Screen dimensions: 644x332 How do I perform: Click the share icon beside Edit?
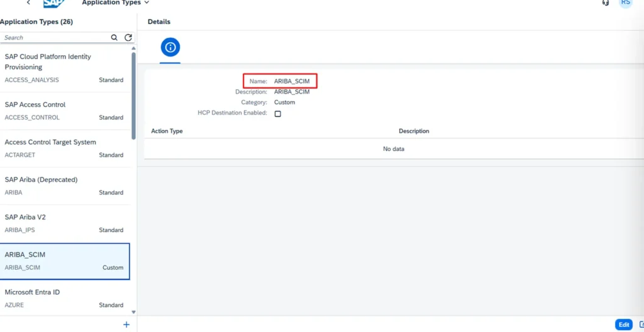641,324
